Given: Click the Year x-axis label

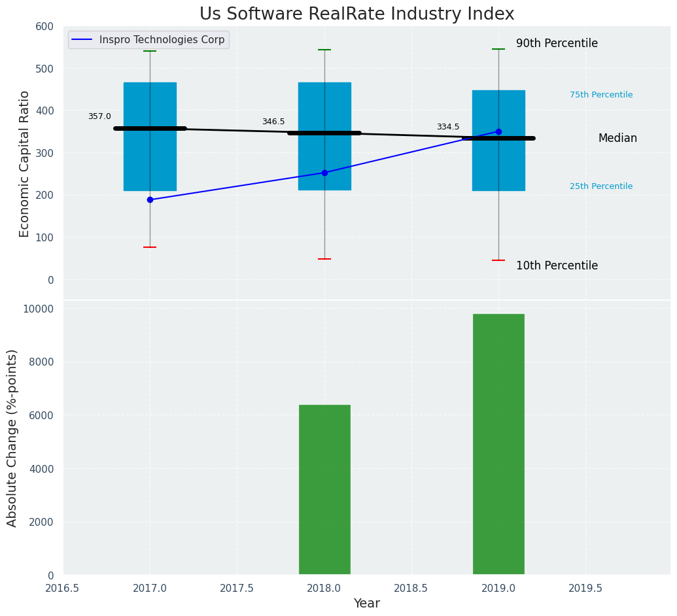Looking at the screenshot, I should click(x=366, y=604).
